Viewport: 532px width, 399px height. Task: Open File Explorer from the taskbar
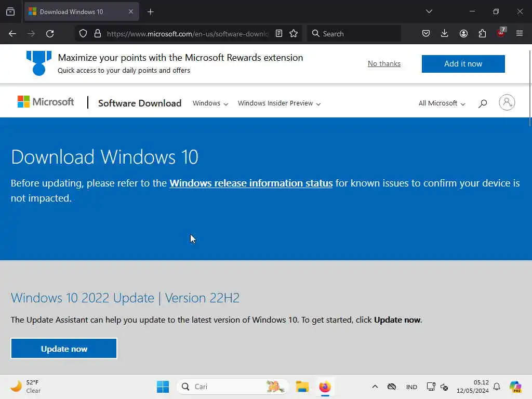click(x=302, y=387)
